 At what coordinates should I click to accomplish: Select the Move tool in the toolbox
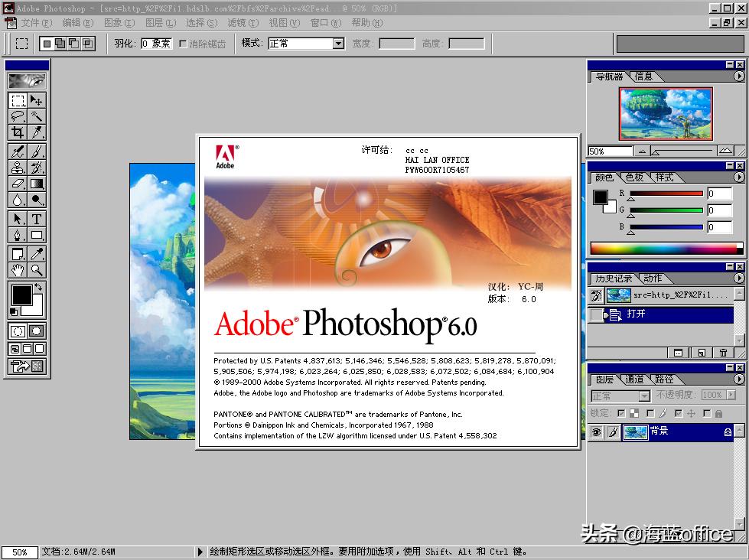[x=36, y=100]
